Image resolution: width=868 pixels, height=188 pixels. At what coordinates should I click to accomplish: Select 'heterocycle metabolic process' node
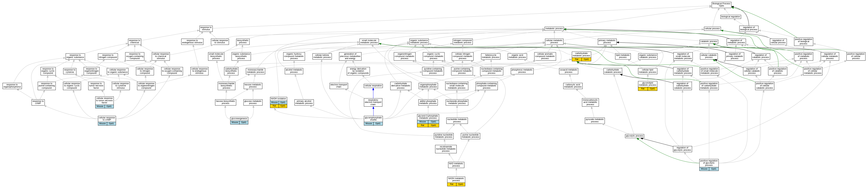click(491, 56)
